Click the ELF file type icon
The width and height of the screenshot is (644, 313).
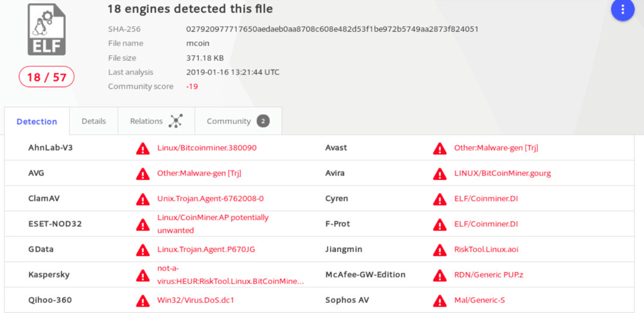pos(46,30)
